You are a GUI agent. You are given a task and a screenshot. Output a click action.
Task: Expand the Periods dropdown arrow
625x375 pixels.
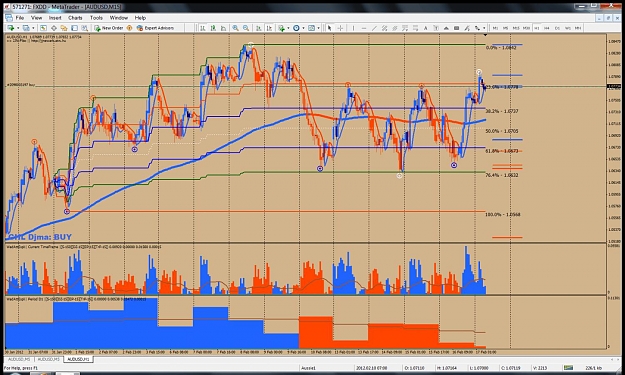click(x=303, y=28)
